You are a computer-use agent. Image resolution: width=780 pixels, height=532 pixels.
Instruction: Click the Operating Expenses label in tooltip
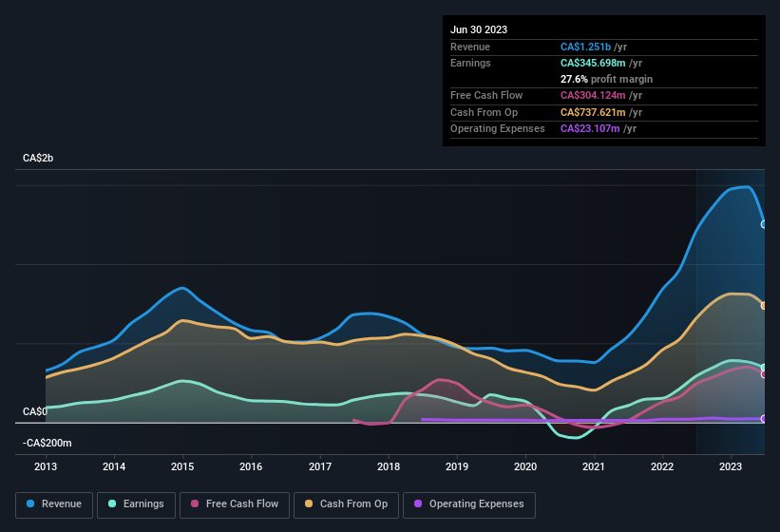pyautogui.click(x=498, y=129)
